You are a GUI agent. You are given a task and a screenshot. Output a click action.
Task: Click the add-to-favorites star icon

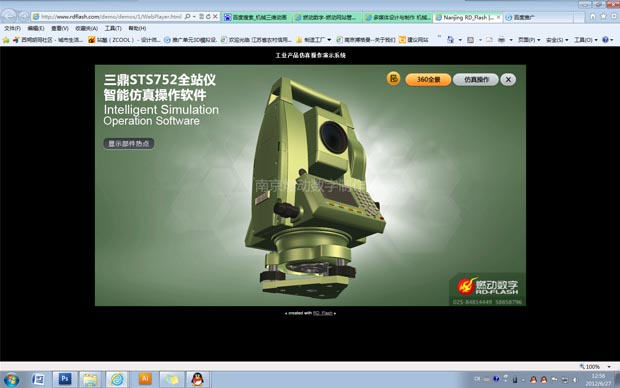[x=6, y=40]
